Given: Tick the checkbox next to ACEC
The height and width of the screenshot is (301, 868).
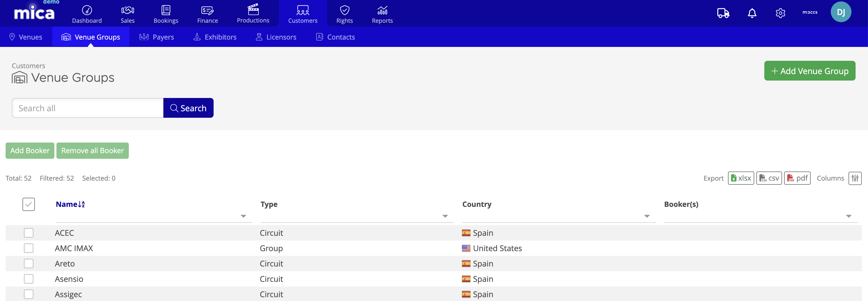Looking at the screenshot, I should 29,233.
